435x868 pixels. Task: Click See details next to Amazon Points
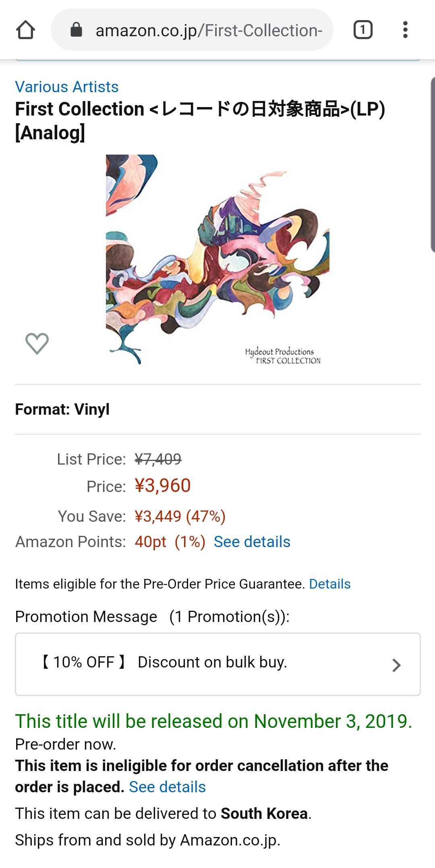click(x=252, y=542)
